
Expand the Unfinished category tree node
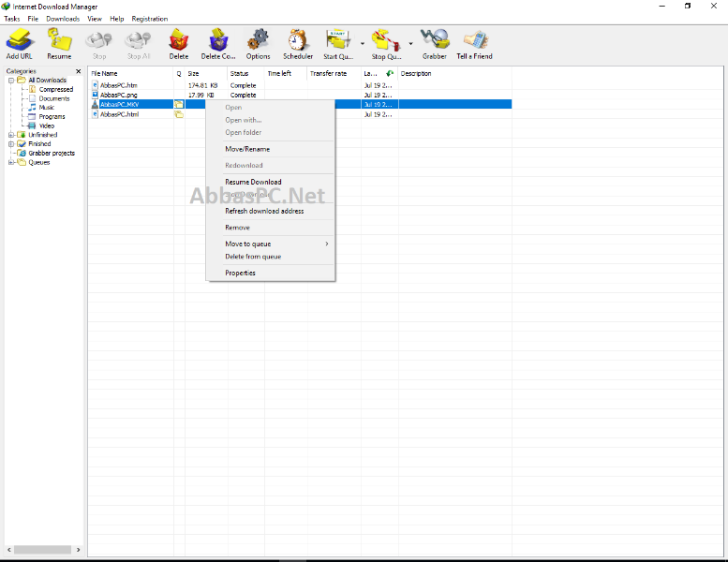(11, 135)
